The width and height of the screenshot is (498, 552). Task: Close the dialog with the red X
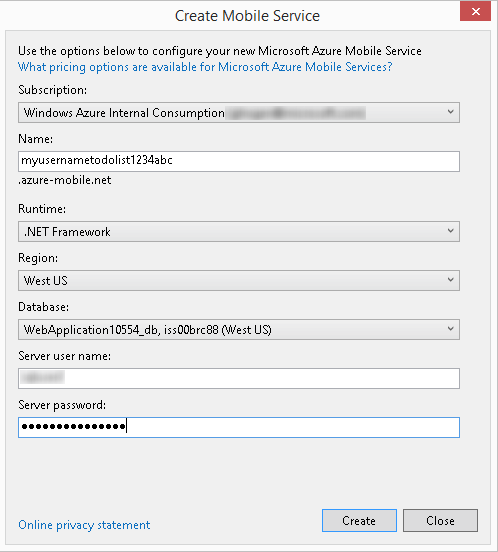click(x=475, y=11)
